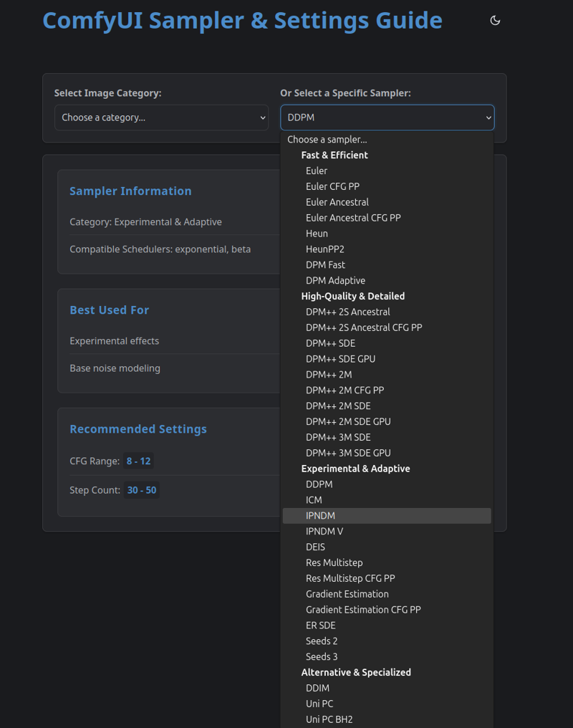Image resolution: width=573 pixels, height=728 pixels.
Task: Click the ComfyUI Sampler & Settings Guide title
Action: click(243, 21)
